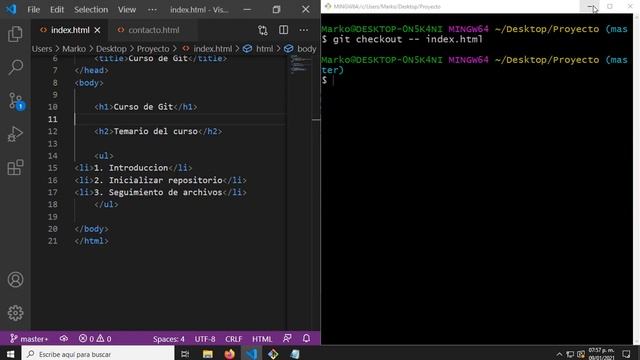
Task: Switch to Visual Studio Code in the taskbar
Action: click(x=251, y=354)
